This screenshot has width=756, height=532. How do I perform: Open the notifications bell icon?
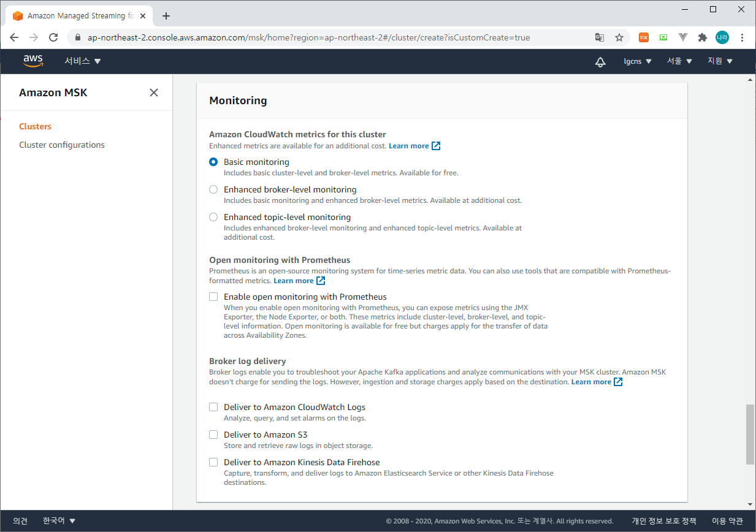(x=600, y=61)
